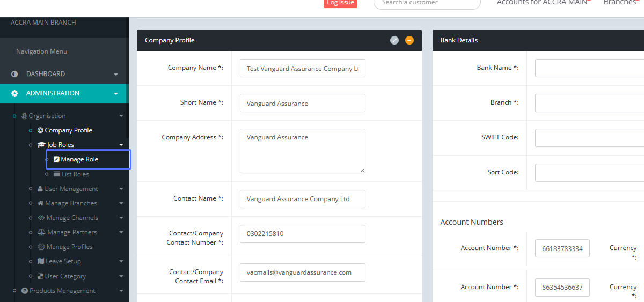Collapse the Company Profile panel with orange minus icon
644x302 pixels.
(x=409, y=40)
